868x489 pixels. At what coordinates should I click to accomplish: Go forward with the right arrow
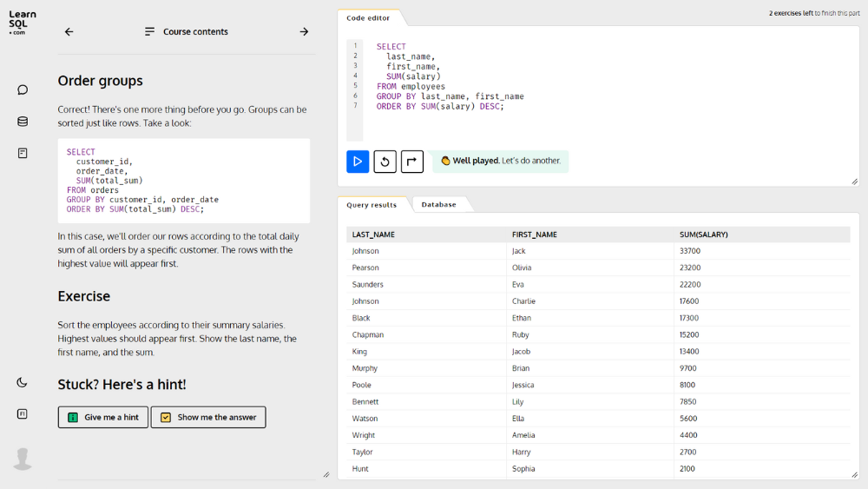304,31
